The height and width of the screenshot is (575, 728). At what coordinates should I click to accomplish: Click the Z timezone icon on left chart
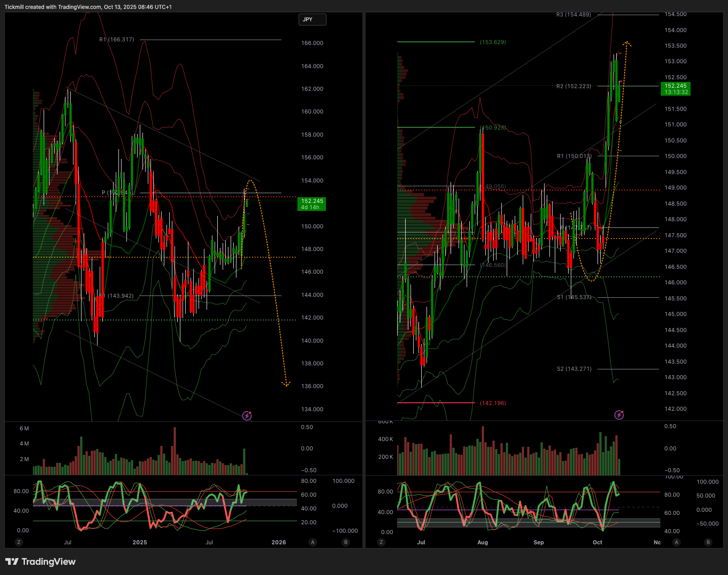(19, 542)
